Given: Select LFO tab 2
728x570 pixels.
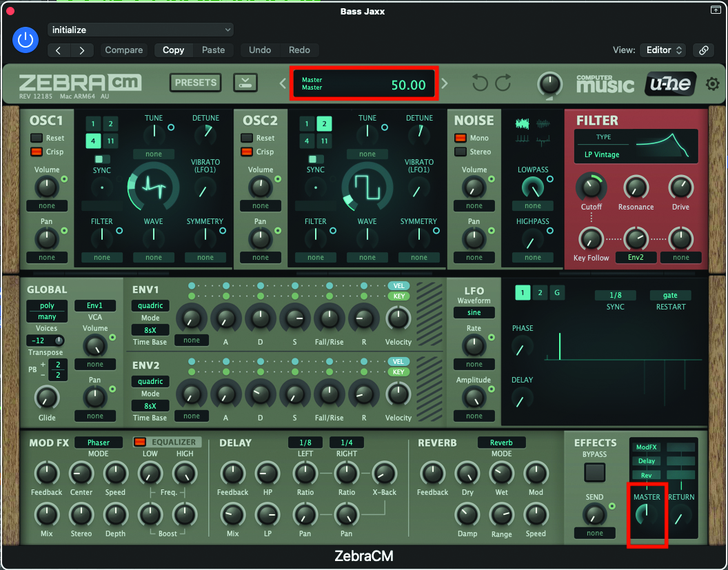Looking at the screenshot, I should [540, 292].
